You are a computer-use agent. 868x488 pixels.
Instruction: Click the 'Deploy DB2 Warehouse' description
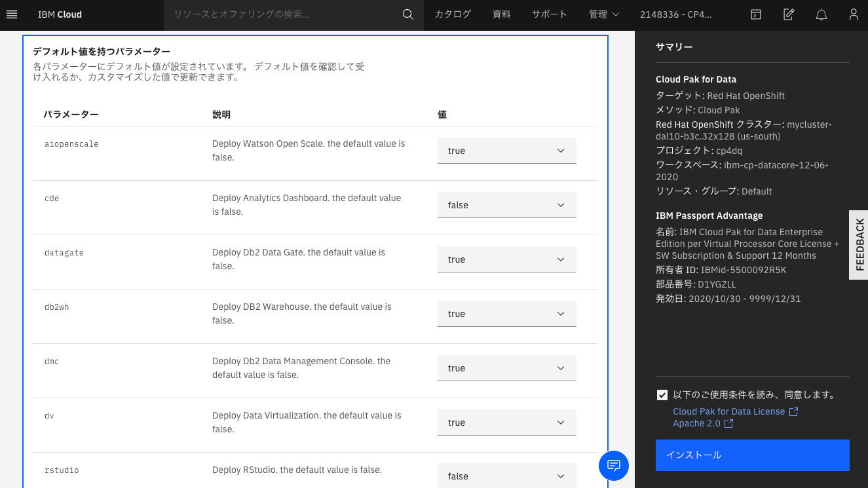tap(302, 314)
